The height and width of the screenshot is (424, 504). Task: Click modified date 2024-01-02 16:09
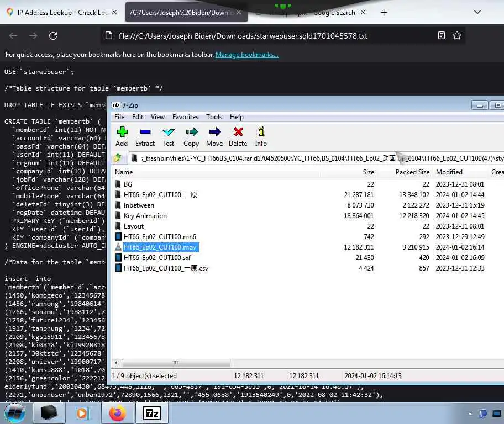click(x=460, y=258)
